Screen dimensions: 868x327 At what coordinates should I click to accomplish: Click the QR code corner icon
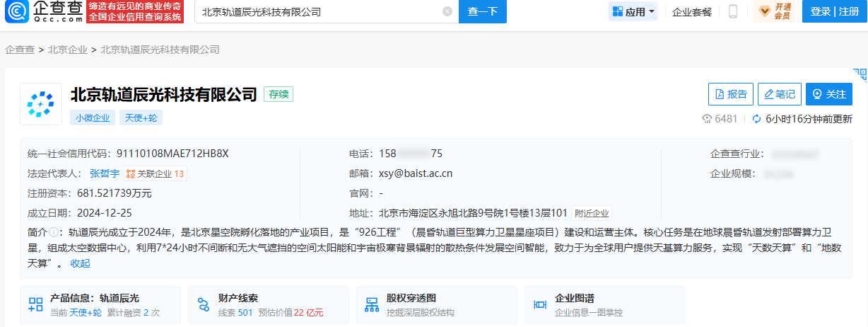(860, 76)
